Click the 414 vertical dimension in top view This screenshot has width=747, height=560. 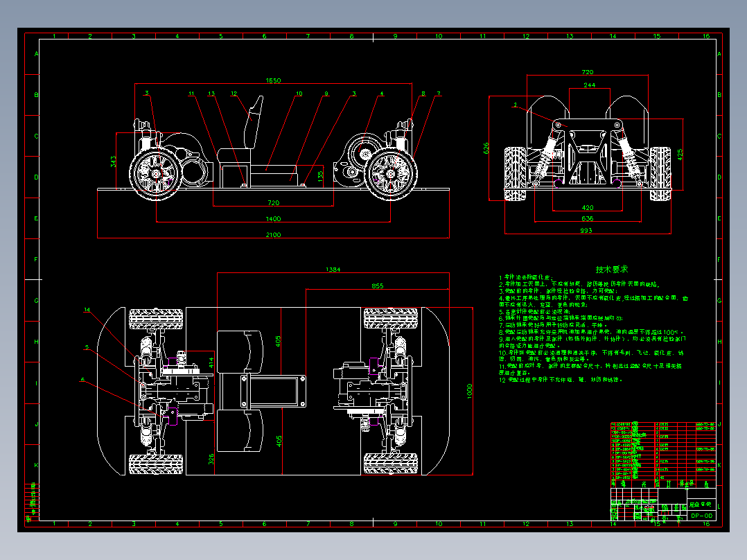coord(211,362)
